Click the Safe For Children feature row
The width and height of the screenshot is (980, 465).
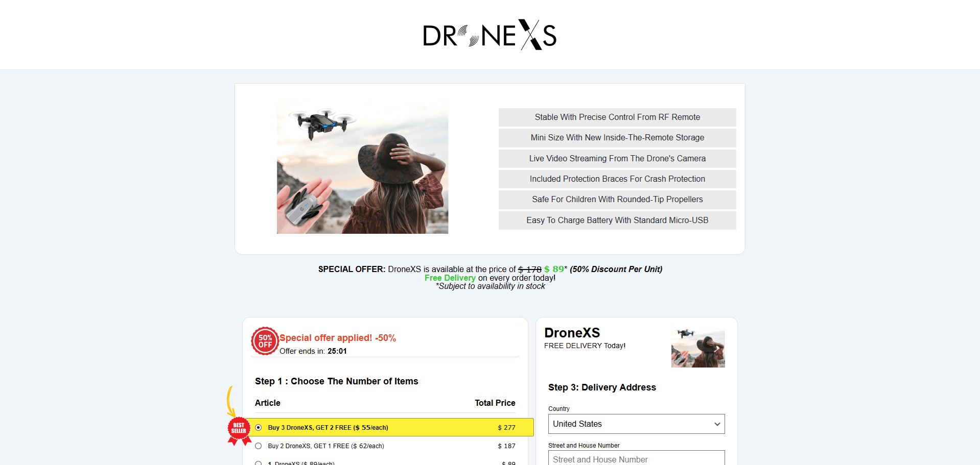pyautogui.click(x=617, y=200)
